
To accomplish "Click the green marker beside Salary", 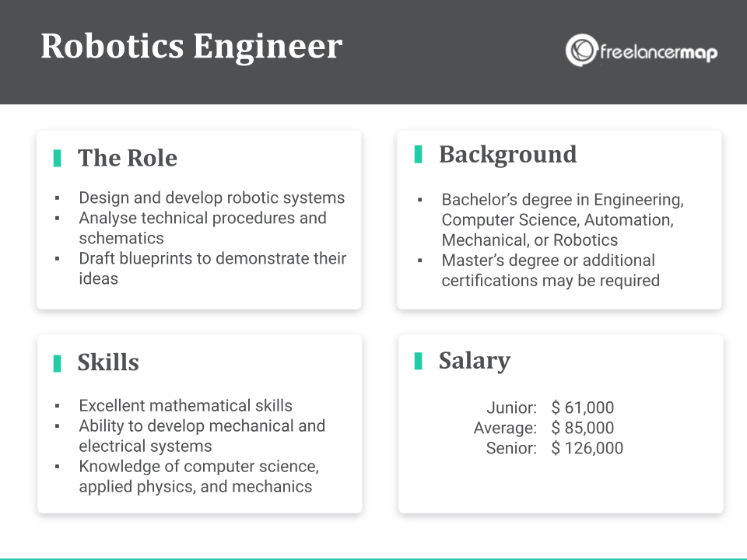I will pyautogui.click(x=419, y=360).
